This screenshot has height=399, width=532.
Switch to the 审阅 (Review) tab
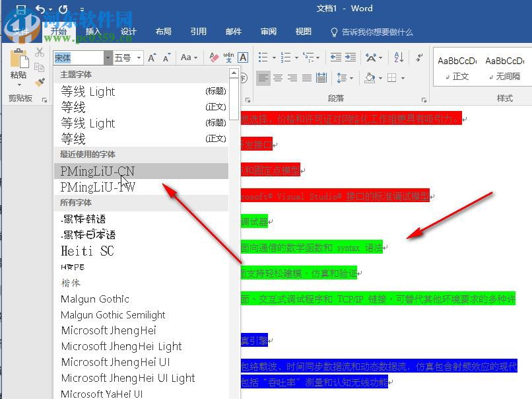click(x=269, y=32)
